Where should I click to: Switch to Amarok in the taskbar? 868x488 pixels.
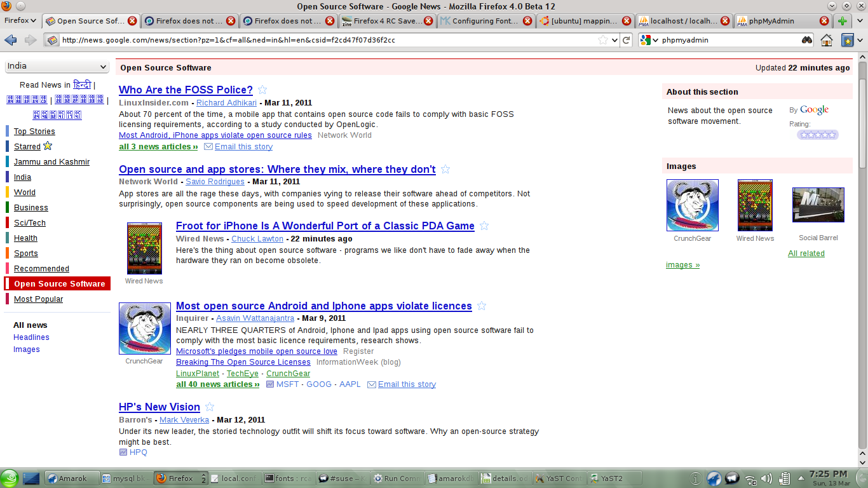(72, 478)
